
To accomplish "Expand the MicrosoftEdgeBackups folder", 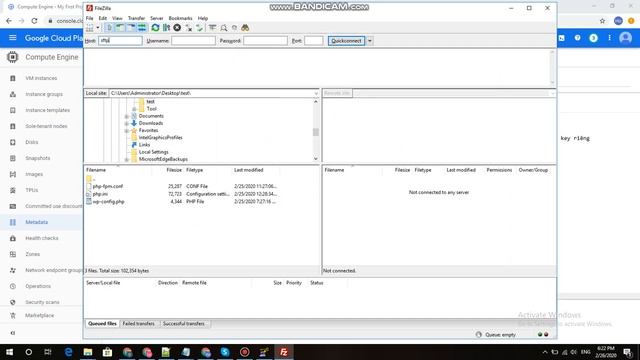I will [127, 160].
